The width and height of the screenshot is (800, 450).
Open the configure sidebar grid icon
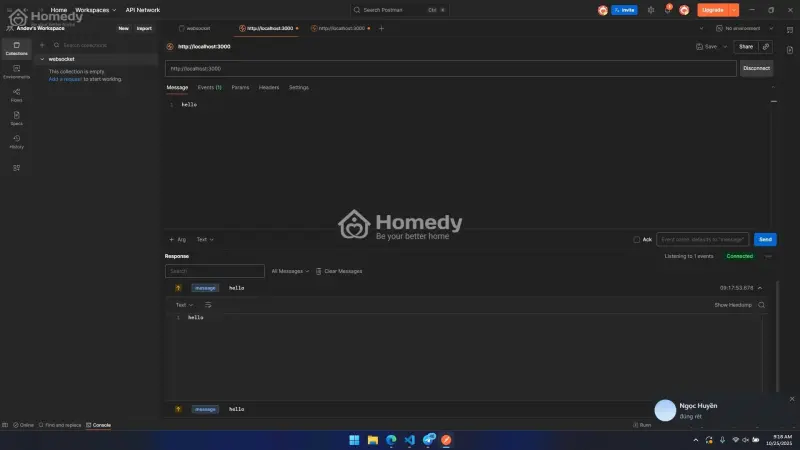click(x=16, y=168)
